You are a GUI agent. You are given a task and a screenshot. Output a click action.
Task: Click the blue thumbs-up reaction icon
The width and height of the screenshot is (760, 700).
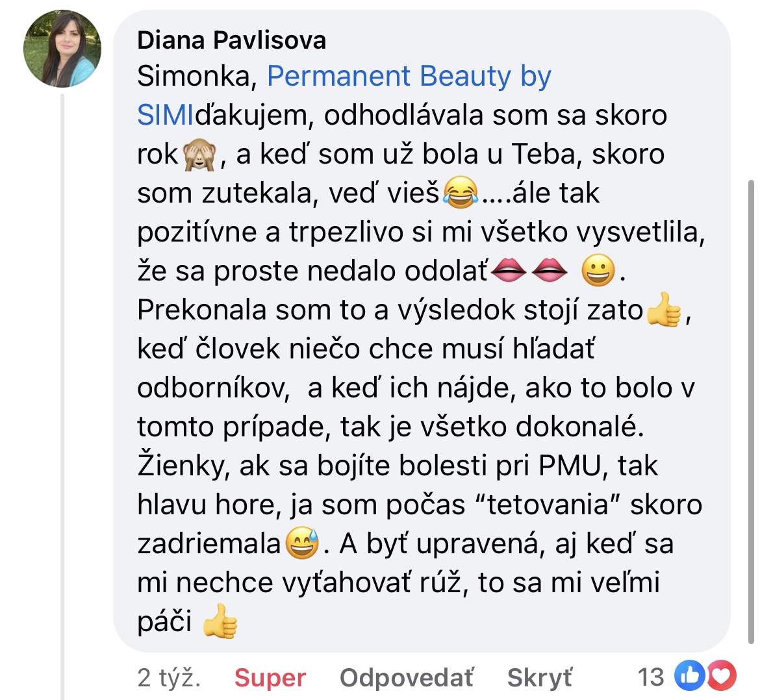coord(690,675)
